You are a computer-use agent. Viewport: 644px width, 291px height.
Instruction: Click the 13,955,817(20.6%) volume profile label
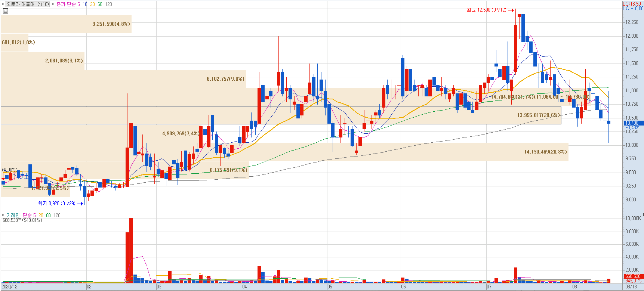coord(539,115)
